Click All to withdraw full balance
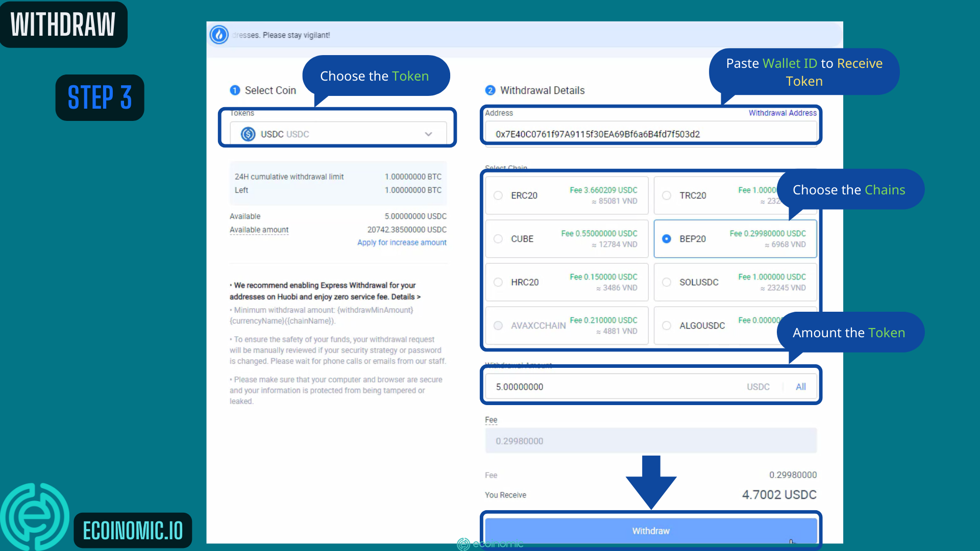This screenshot has height=551, width=980. (x=800, y=387)
